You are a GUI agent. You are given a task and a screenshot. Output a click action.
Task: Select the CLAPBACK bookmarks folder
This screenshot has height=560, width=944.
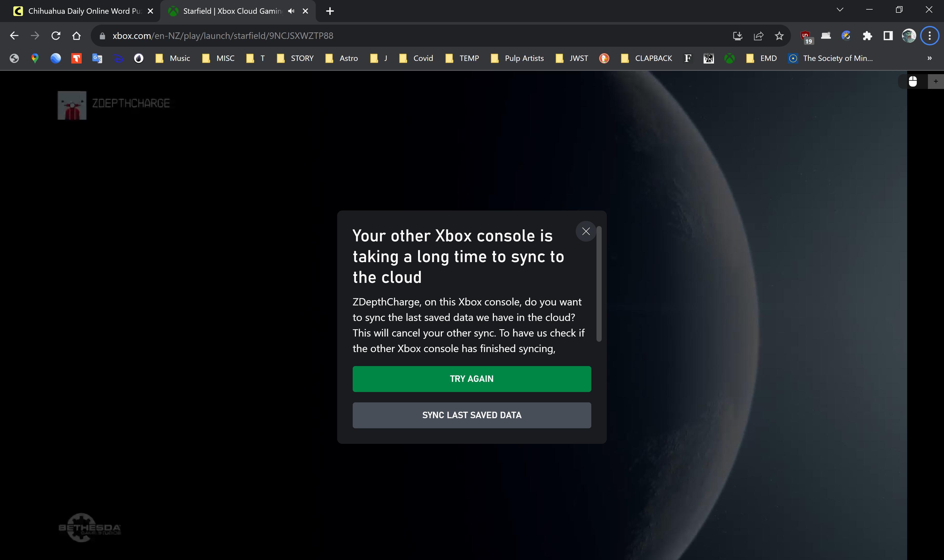click(647, 58)
